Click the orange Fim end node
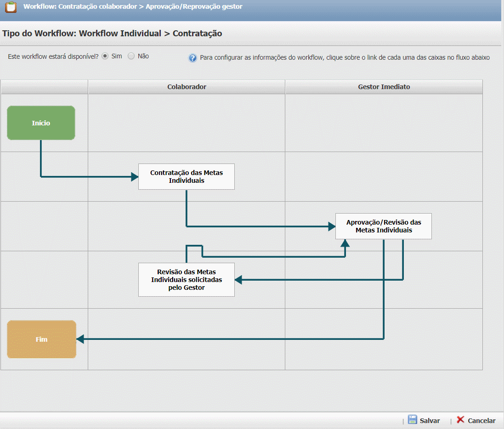 pyautogui.click(x=41, y=339)
